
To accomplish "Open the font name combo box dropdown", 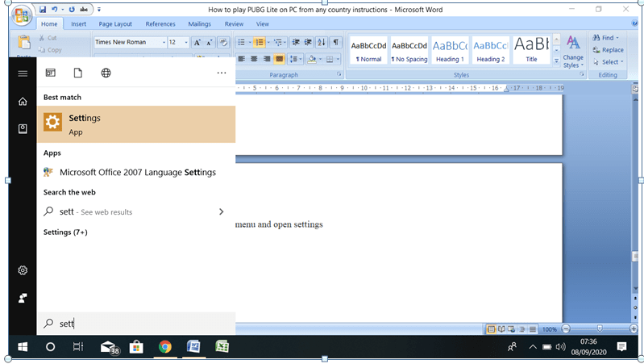I will [x=164, y=42].
